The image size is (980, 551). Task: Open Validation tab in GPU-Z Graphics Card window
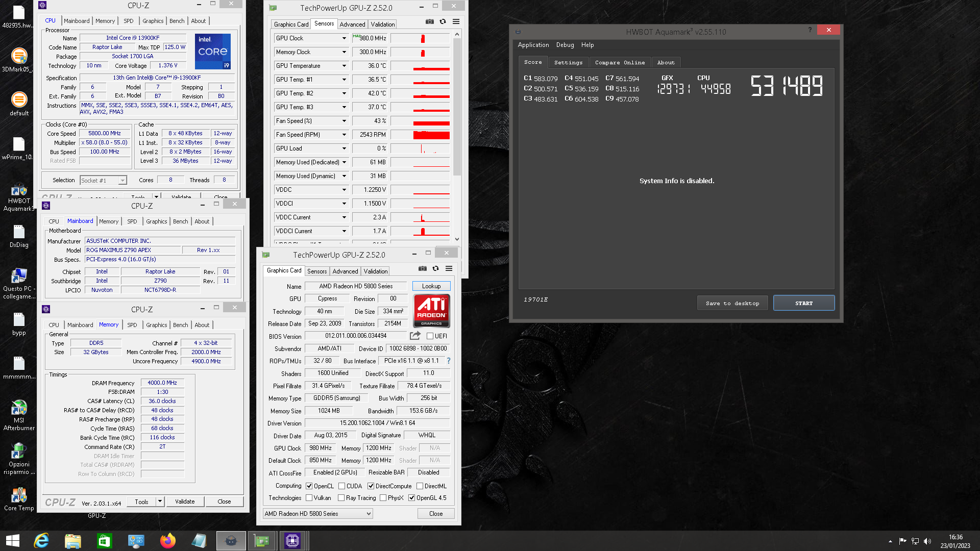tap(376, 271)
